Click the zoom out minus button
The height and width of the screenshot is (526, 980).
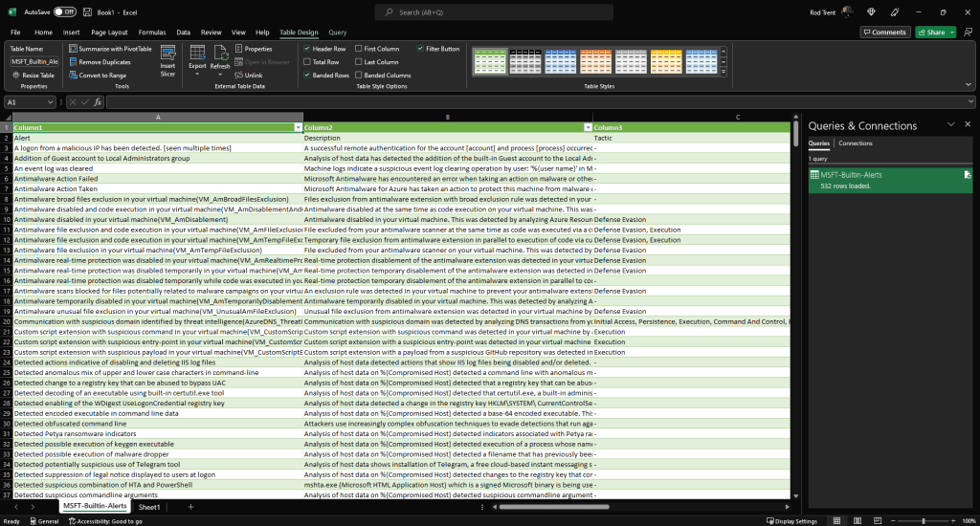(x=893, y=521)
